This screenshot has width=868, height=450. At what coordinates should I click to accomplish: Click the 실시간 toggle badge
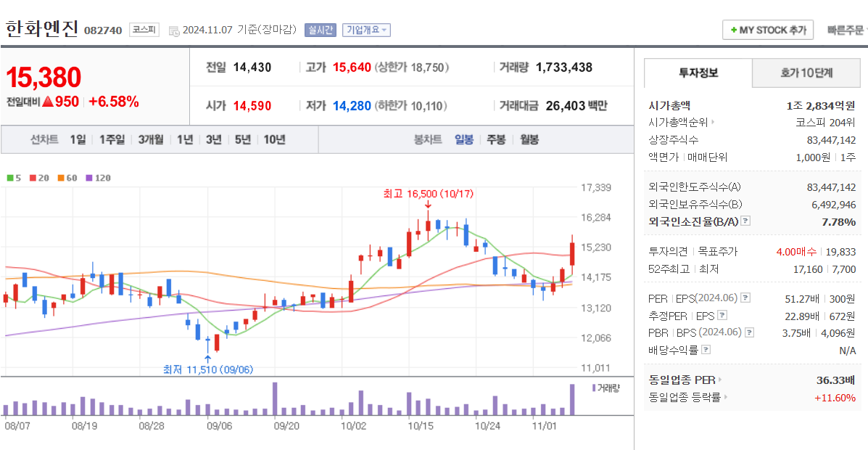click(x=321, y=30)
